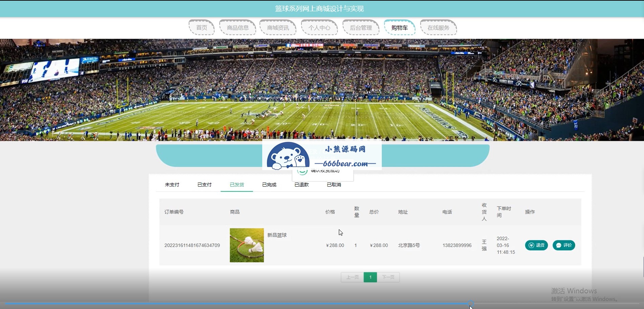Open the 首页 navigation item
Screen dimensions: 644x309
pos(202,27)
